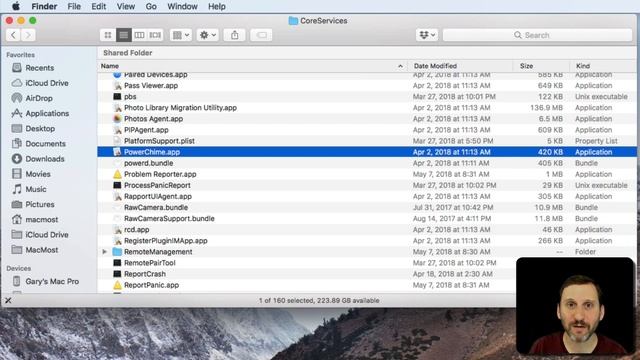Go forward to next folder

click(x=28, y=35)
